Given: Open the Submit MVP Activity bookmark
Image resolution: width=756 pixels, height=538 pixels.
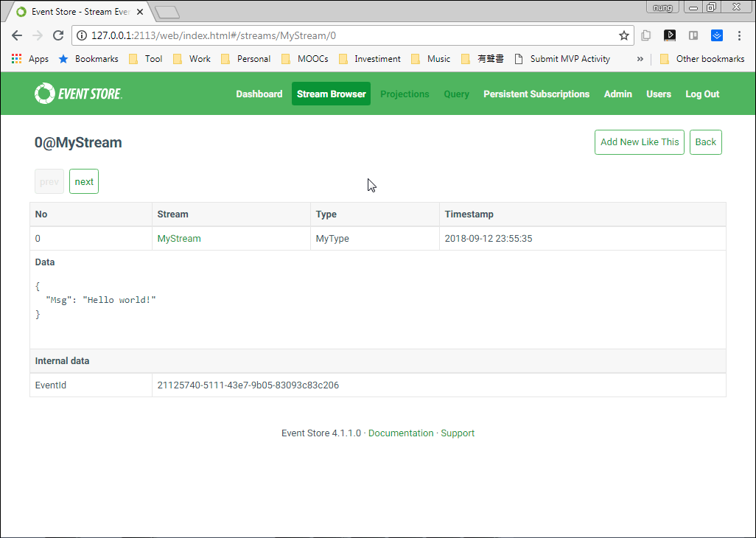Looking at the screenshot, I should 562,59.
